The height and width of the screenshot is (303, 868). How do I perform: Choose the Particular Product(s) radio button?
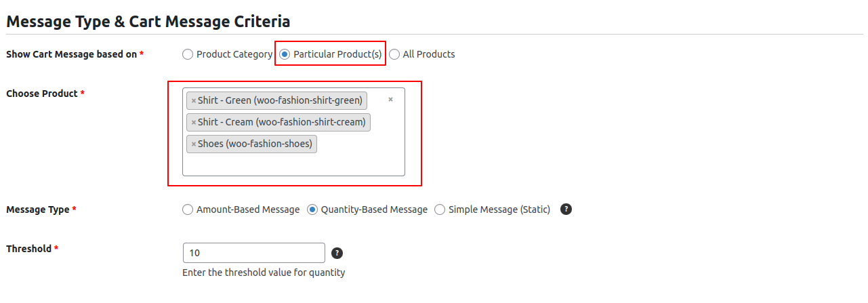[285, 54]
